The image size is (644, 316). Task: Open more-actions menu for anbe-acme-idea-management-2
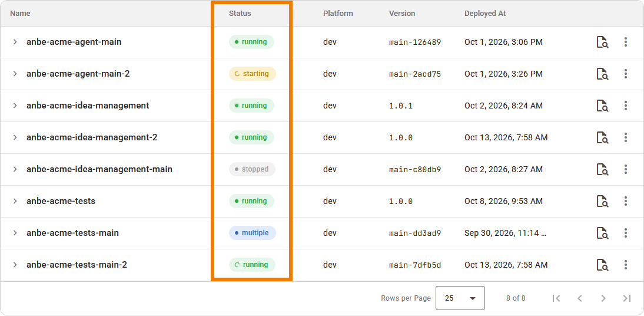pyautogui.click(x=626, y=137)
